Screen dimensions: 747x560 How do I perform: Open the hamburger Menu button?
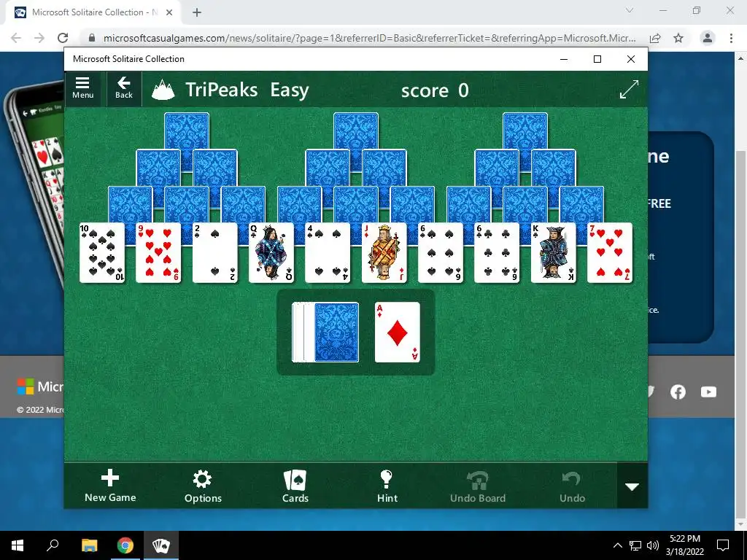(82, 88)
